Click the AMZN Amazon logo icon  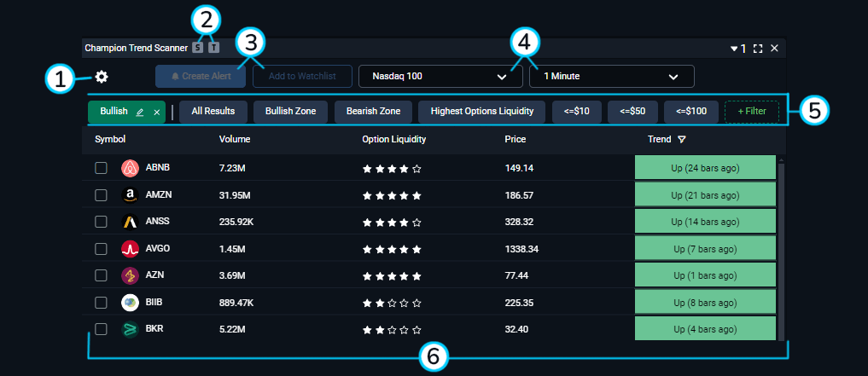tap(130, 195)
